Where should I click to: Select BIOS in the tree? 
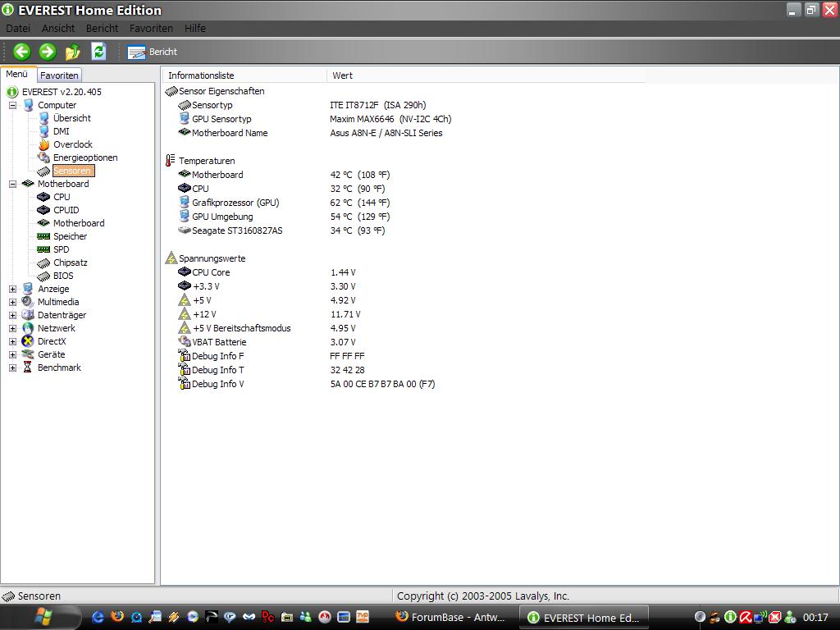click(x=63, y=276)
